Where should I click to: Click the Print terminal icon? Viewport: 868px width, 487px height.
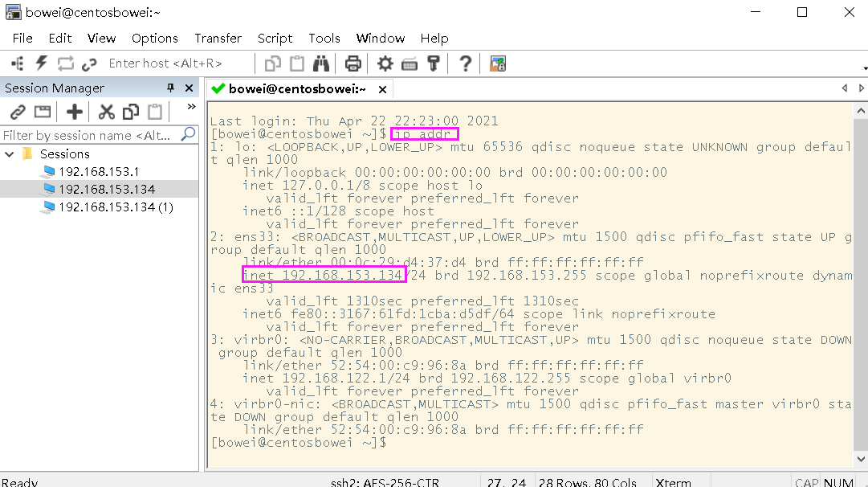(352, 63)
